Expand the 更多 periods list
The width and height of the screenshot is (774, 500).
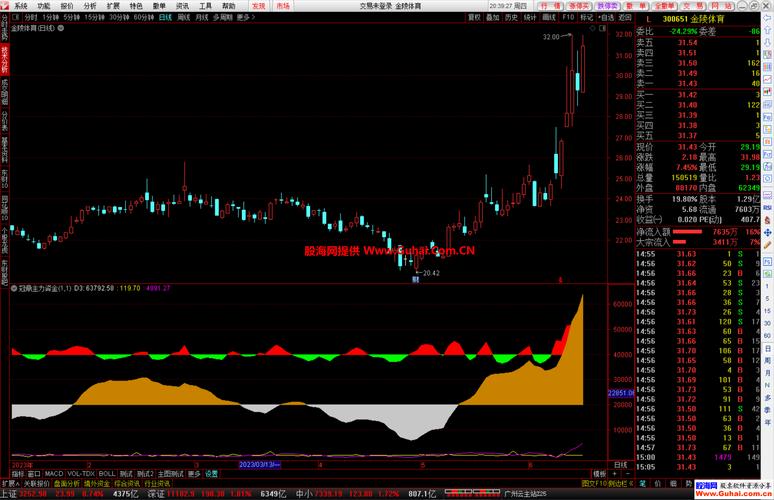click(246, 17)
